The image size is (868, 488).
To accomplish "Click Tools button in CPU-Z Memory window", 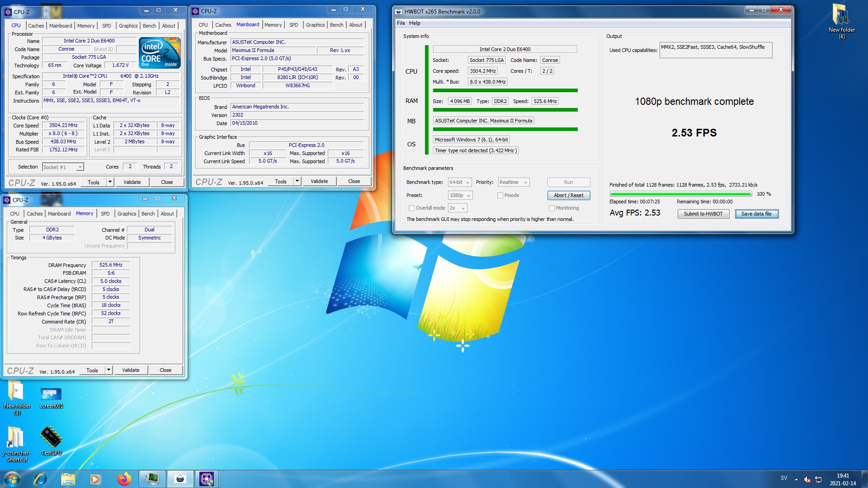I will [92, 370].
